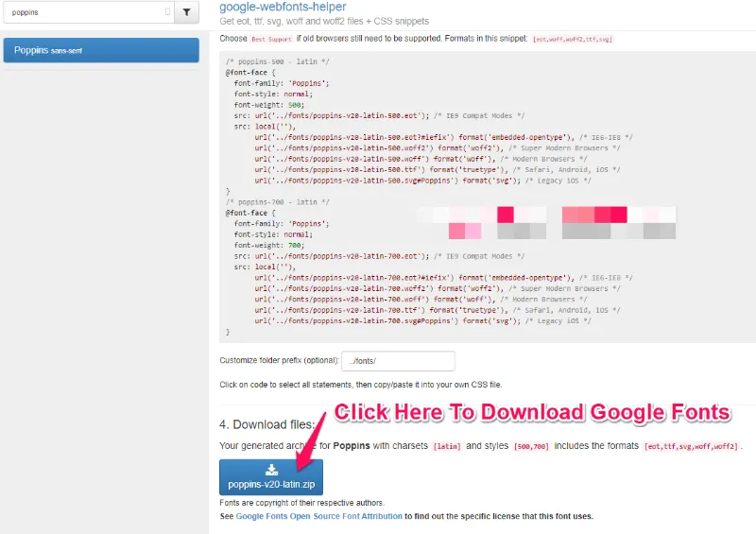The height and width of the screenshot is (534, 756).
Task: Click the '4. Download files:' heading
Action: [266, 424]
